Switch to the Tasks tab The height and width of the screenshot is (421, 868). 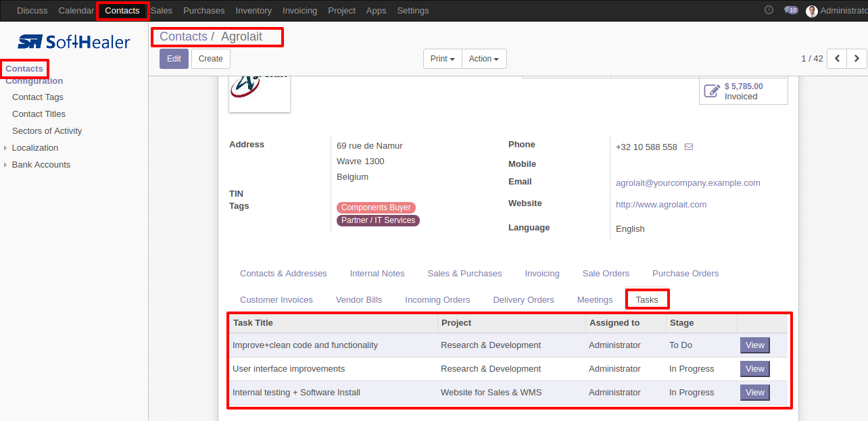tap(647, 300)
